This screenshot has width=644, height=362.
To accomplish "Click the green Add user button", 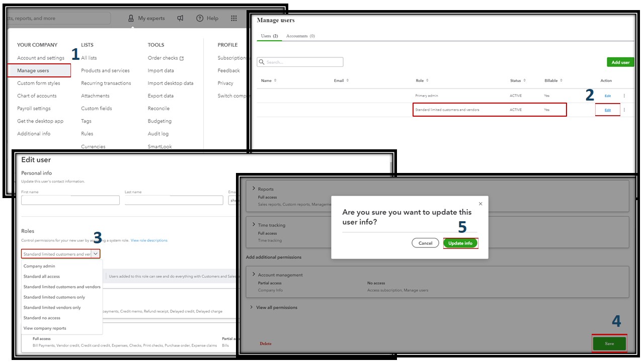I will point(620,61).
